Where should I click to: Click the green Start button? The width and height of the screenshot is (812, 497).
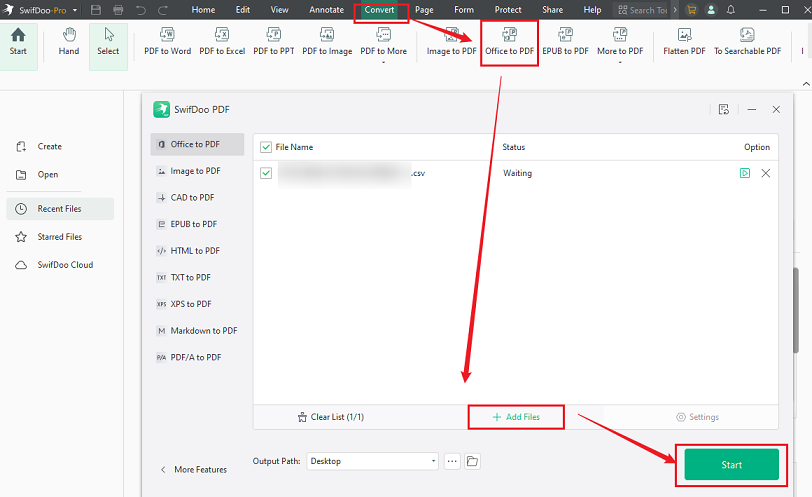click(731, 464)
